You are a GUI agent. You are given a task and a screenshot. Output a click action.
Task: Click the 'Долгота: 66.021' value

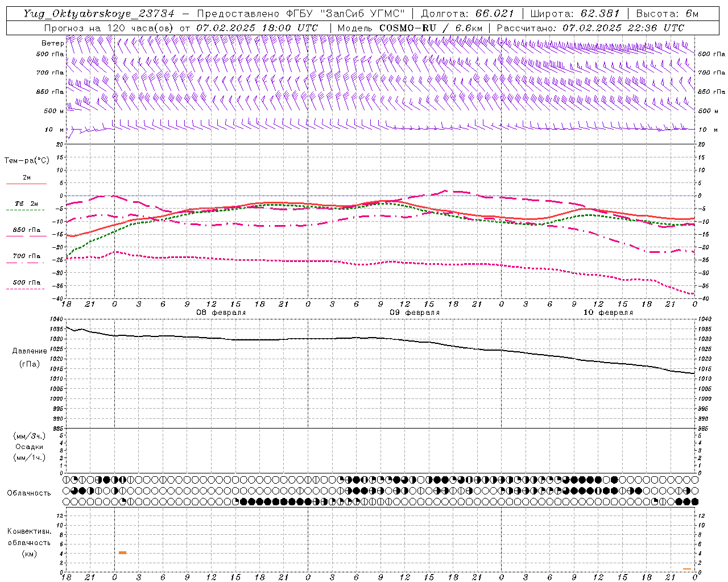coord(468,14)
